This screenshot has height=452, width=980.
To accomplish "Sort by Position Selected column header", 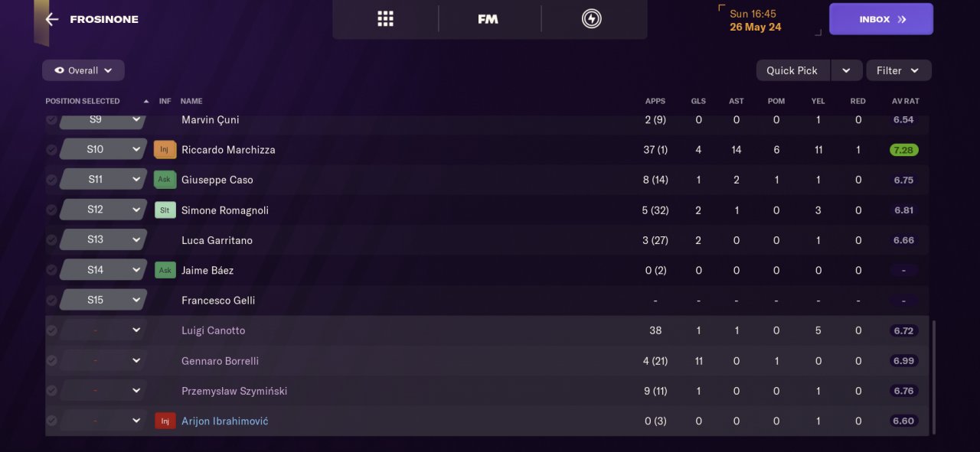I will pos(83,101).
